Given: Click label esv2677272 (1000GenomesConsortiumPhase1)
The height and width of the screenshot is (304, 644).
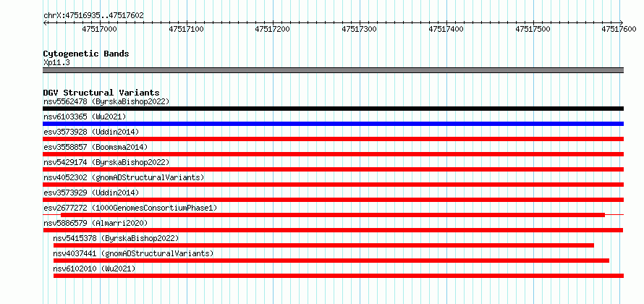Looking at the screenshot, I should [130, 208].
